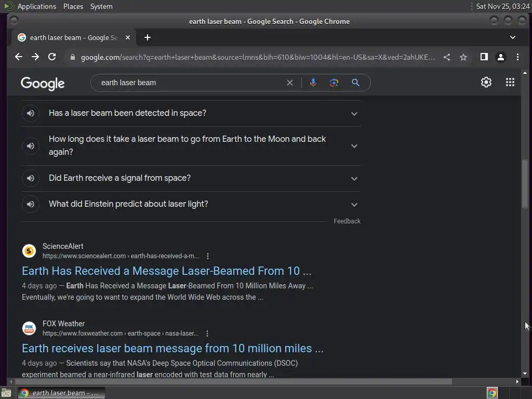This screenshot has width=532, height=399.
Task: Click the scrollbar down arrow
Action: 525,374
